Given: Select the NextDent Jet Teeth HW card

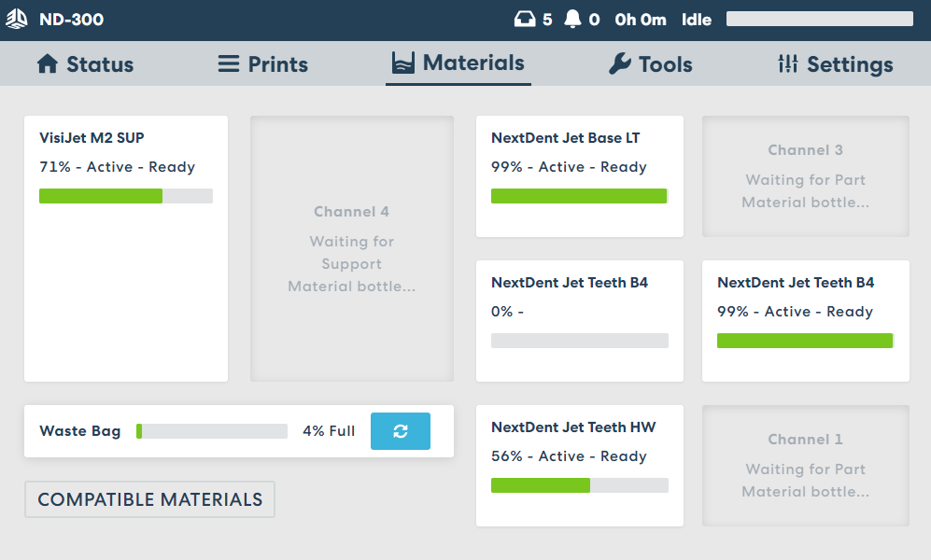Looking at the screenshot, I should click(x=579, y=466).
